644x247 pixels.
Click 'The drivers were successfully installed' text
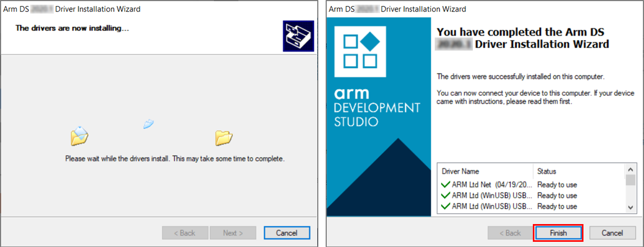point(520,77)
